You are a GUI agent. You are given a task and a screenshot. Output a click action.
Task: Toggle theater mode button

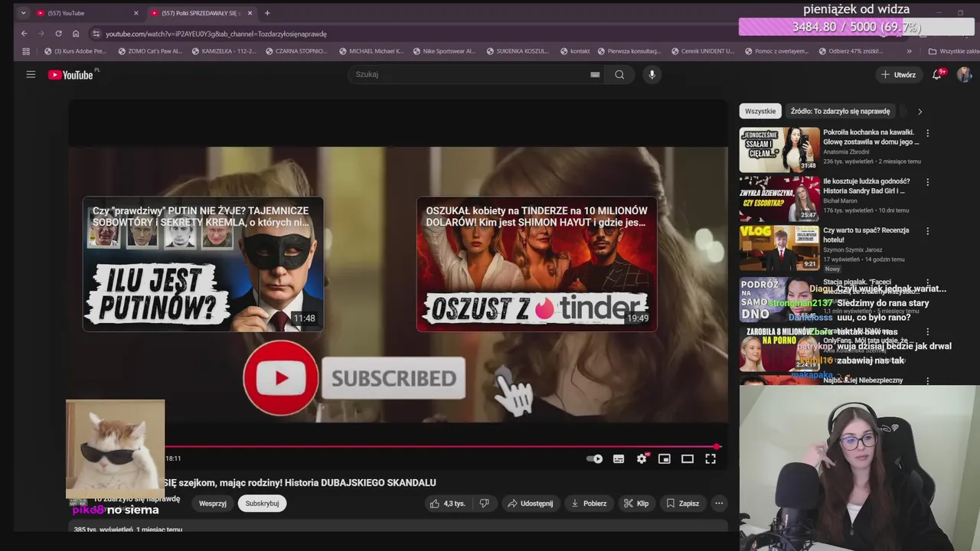coord(688,459)
